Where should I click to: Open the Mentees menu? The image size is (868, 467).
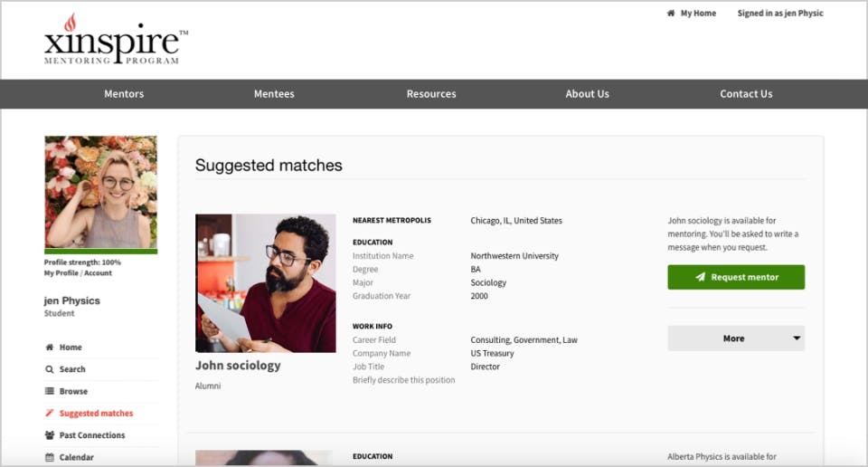tap(274, 93)
